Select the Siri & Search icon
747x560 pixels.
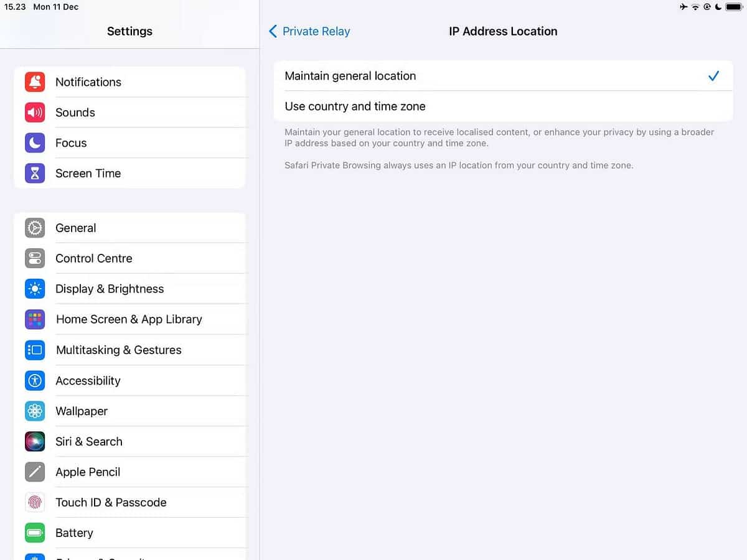[x=34, y=441]
